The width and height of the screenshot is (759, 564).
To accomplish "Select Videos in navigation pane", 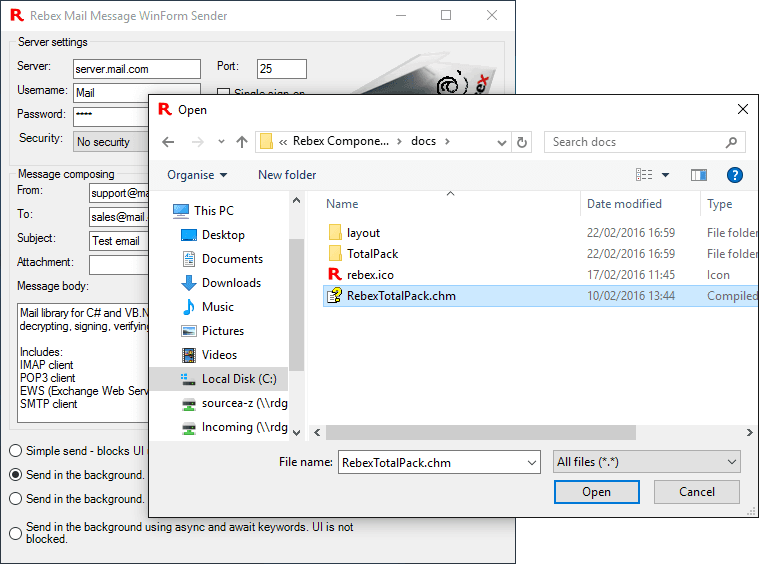I will coord(219,355).
